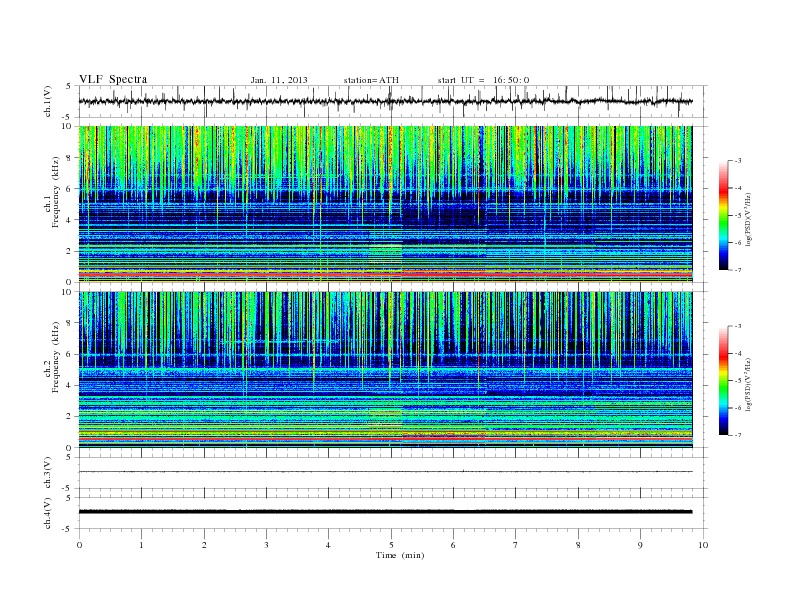The width and height of the screenshot is (792, 612).
Task: Click the thick ch.4 voltage trace
Action: coord(385,512)
